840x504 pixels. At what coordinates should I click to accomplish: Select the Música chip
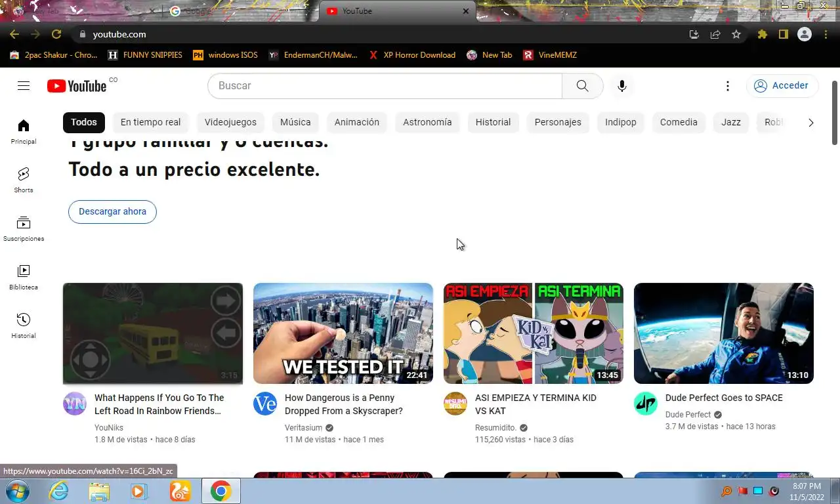[295, 122]
